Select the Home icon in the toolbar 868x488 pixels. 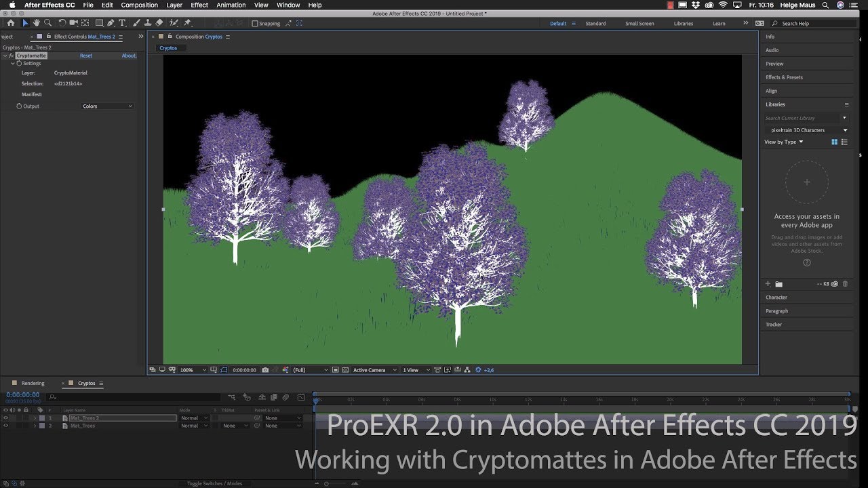click(x=11, y=23)
